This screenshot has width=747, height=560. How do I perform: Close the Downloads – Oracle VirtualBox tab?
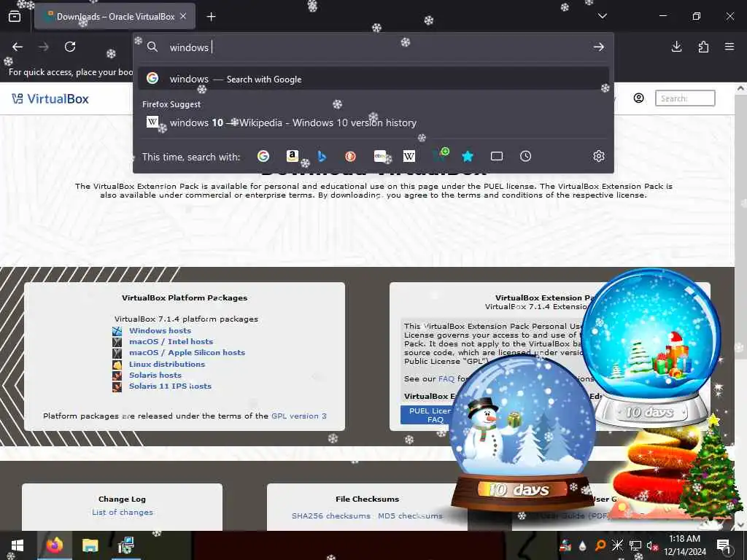[183, 16]
